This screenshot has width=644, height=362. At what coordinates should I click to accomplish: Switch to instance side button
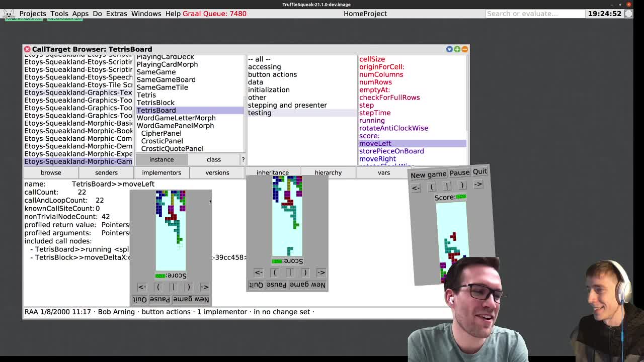pyautogui.click(x=162, y=159)
